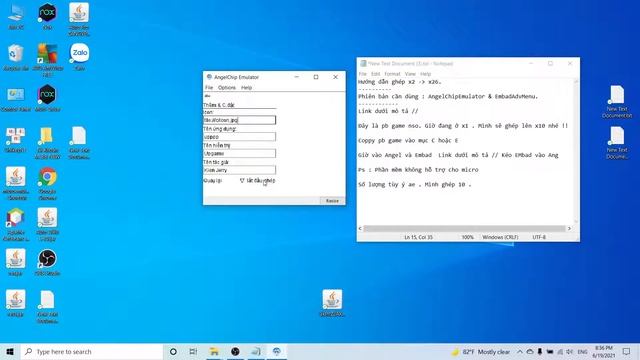This screenshot has height=360, width=640.
Task: Open the Recycle Bin desktop icon
Action: coord(16,58)
